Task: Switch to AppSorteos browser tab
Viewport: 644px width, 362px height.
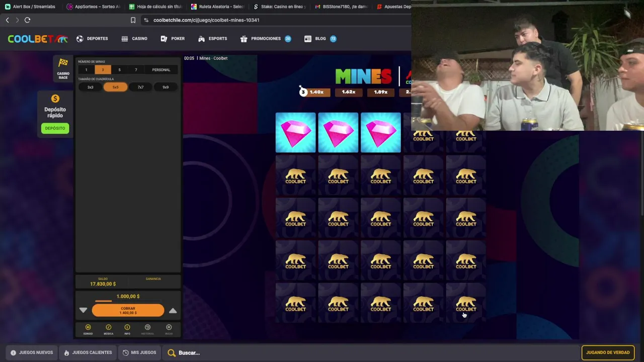Action: pyautogui.click(x=93, y=7)
